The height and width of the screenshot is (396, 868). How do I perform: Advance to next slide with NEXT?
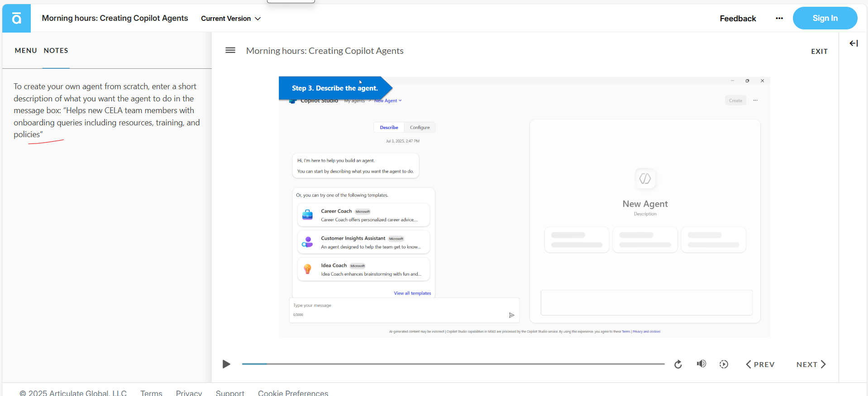pyautogui.click(x=811, y=364)
